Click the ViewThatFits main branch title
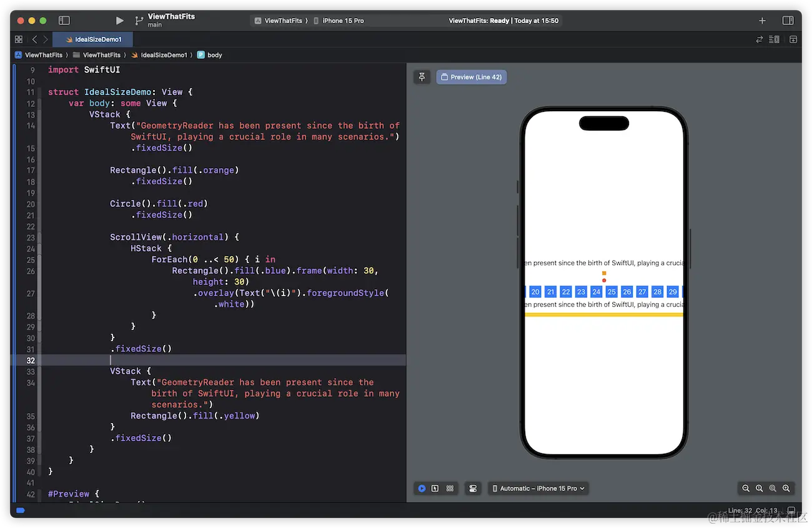 click(171, 20)
